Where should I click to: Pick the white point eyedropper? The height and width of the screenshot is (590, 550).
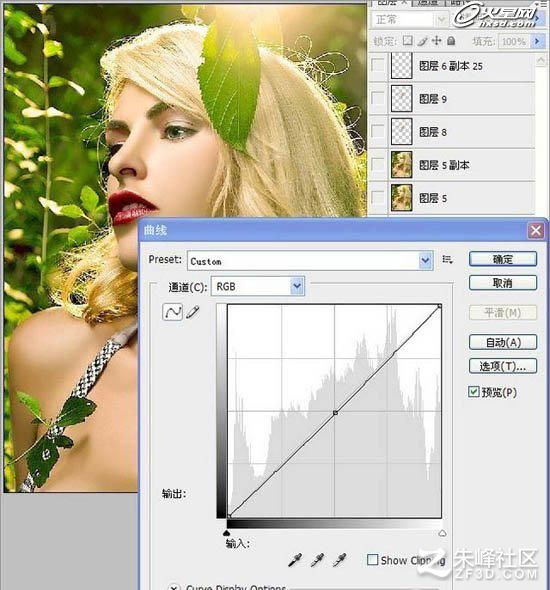340,560
